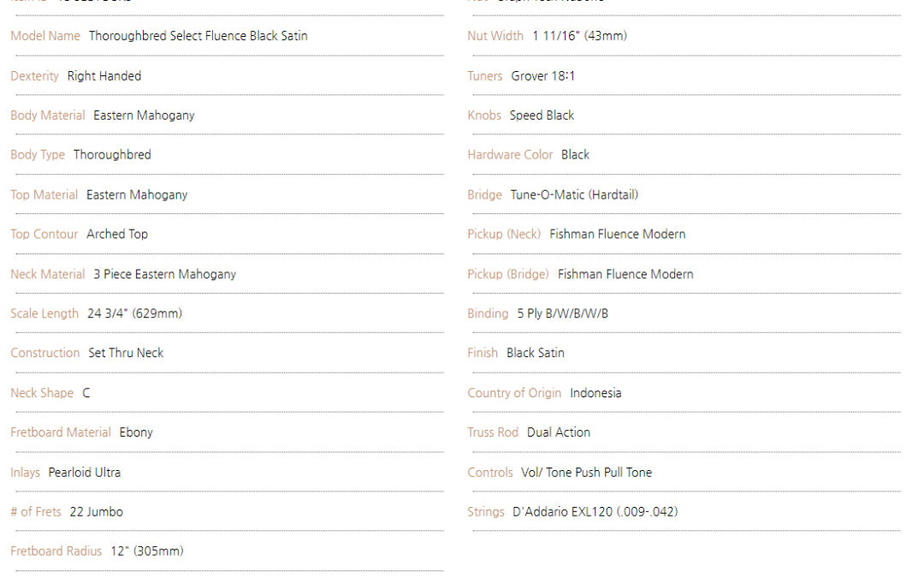Viewport: 924px width, 578px height.
Task: Select the 'Set Thru Neck' value
Action: point(126,353)
